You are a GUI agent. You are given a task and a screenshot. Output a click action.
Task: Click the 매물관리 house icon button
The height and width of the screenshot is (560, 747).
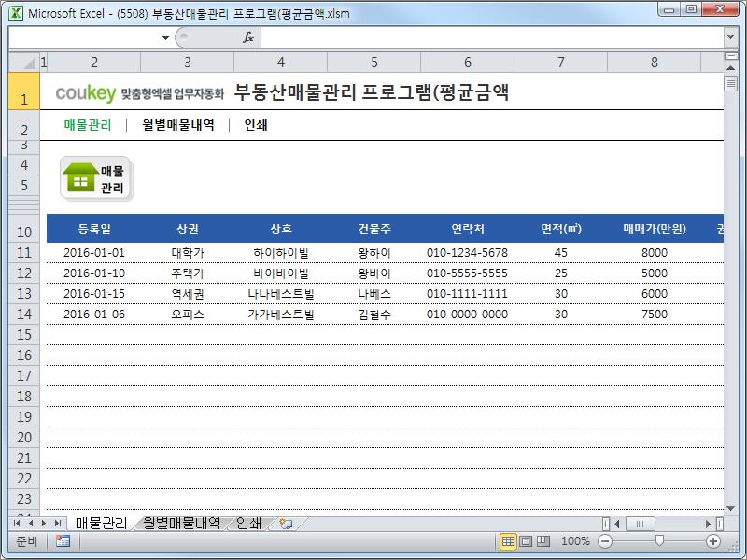(x=96, y=178)
